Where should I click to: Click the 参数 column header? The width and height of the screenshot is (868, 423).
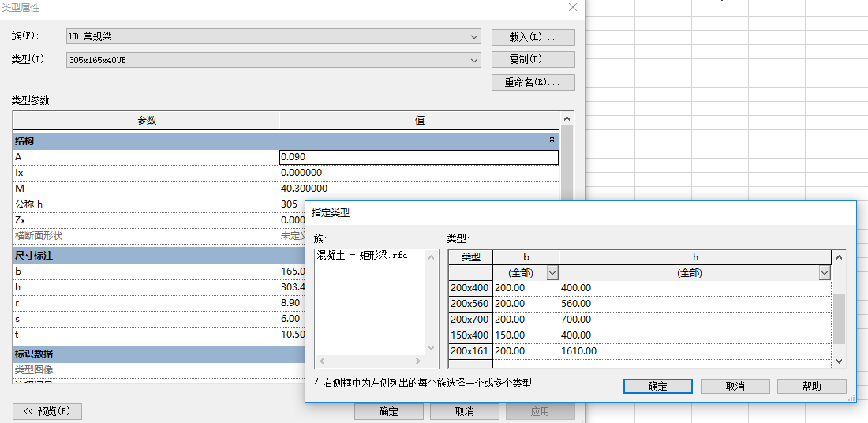point(146,120)
